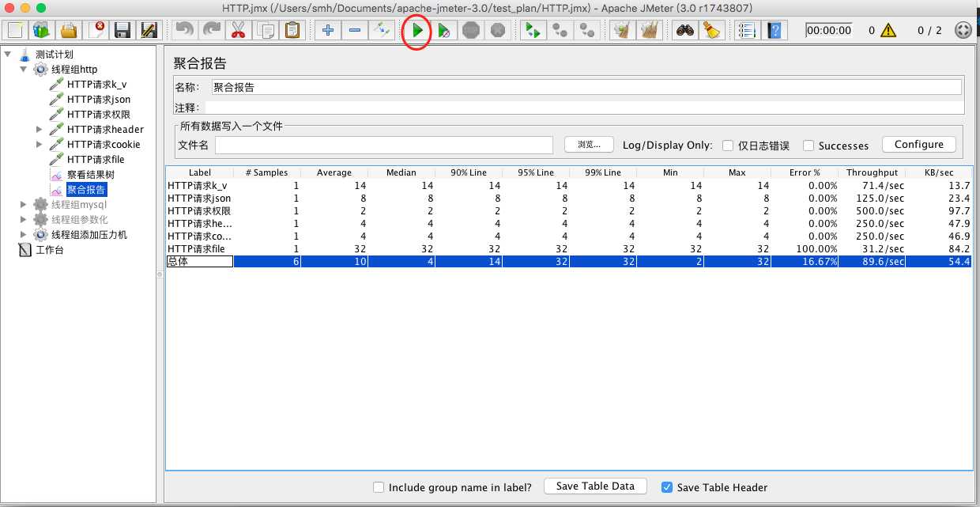Click the Open file folder icon
Image resolution: width=980 pixels, height=507 pixels.
(x=69, y=30)
